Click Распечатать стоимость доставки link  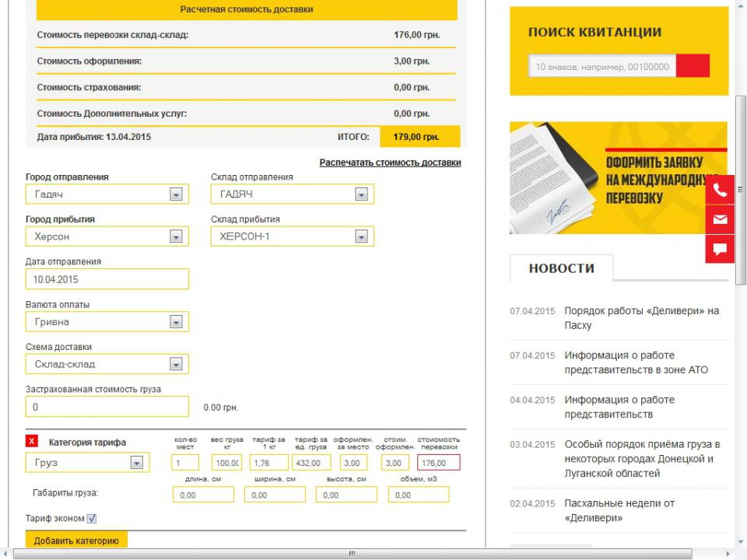390,163
